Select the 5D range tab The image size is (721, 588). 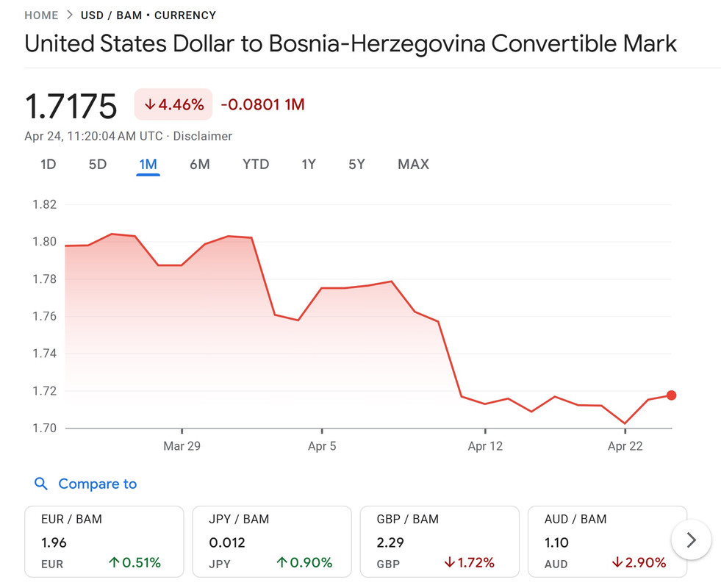pos(98,164)
